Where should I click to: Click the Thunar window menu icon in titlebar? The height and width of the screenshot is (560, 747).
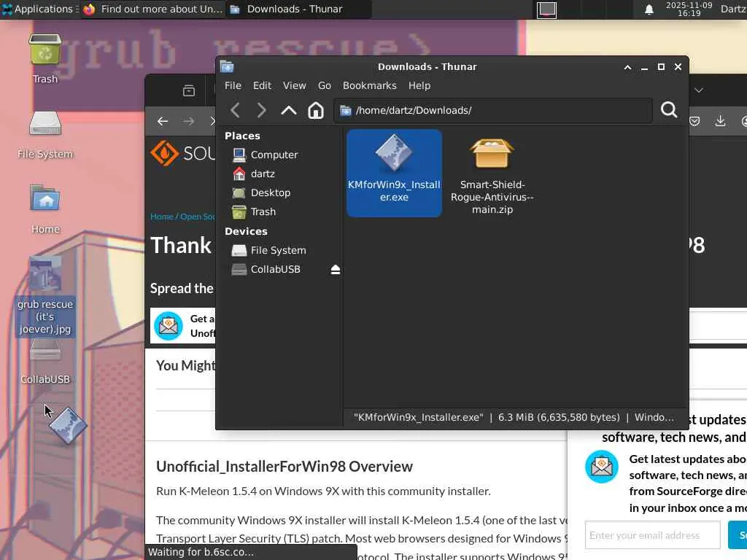pos(227,66)
